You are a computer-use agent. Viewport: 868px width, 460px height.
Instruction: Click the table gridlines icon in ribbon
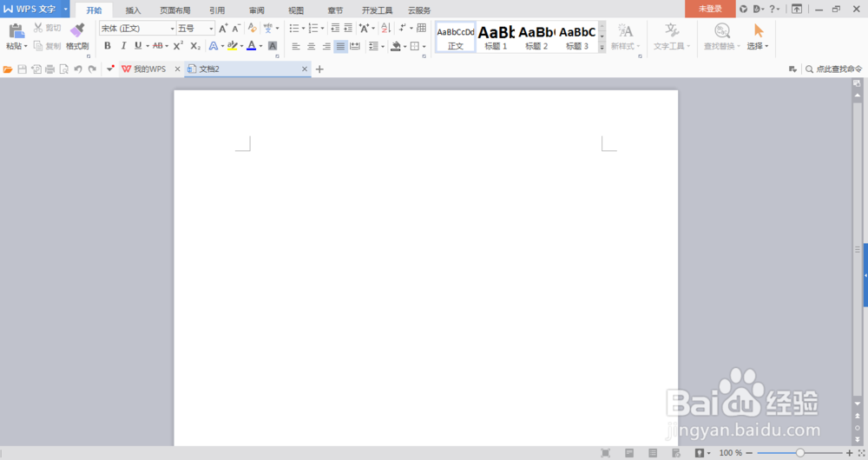(421, 28)
